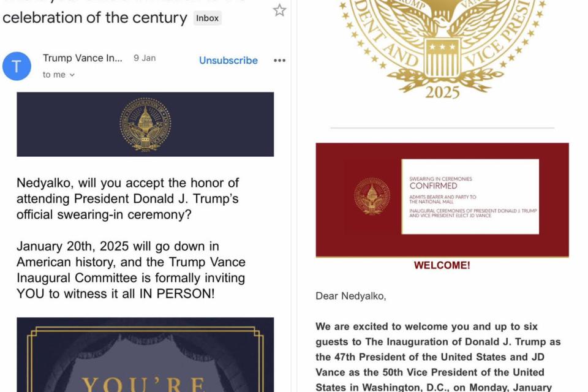Viewport: 588px width, 392px height.
Task: Tap the 'YOU'RE' invitation graphic
Action: [x=145, y=355]
